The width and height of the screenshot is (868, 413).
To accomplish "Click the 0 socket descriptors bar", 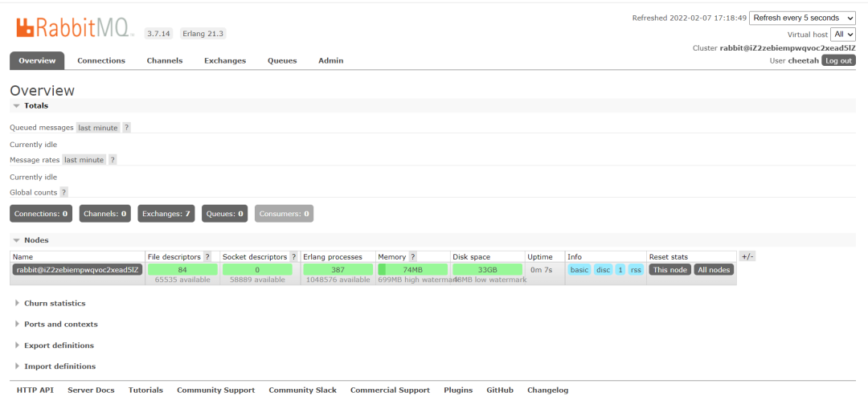I will [x=257, y=270].
